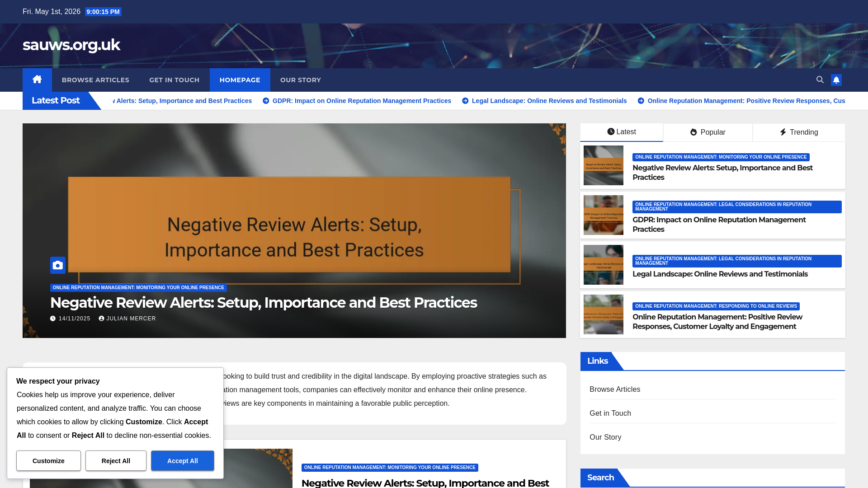Click the arrow icon before the Legal Landscape ticker item

tap(465, 101)
